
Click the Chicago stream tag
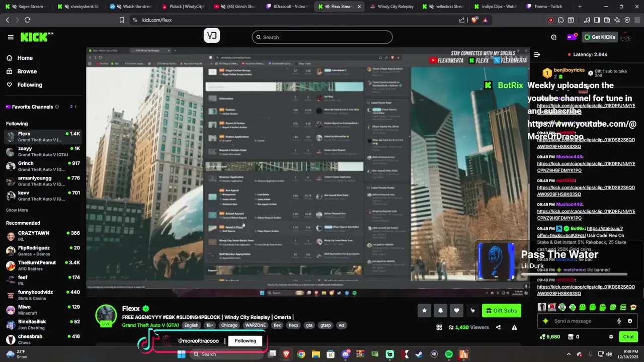[x=229, y=325]
